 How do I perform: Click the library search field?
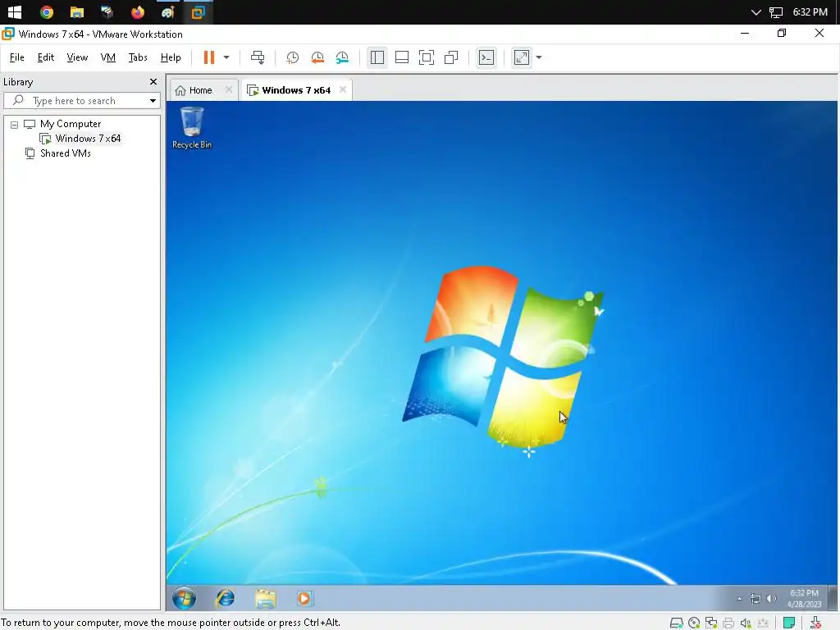pos(82,101)
